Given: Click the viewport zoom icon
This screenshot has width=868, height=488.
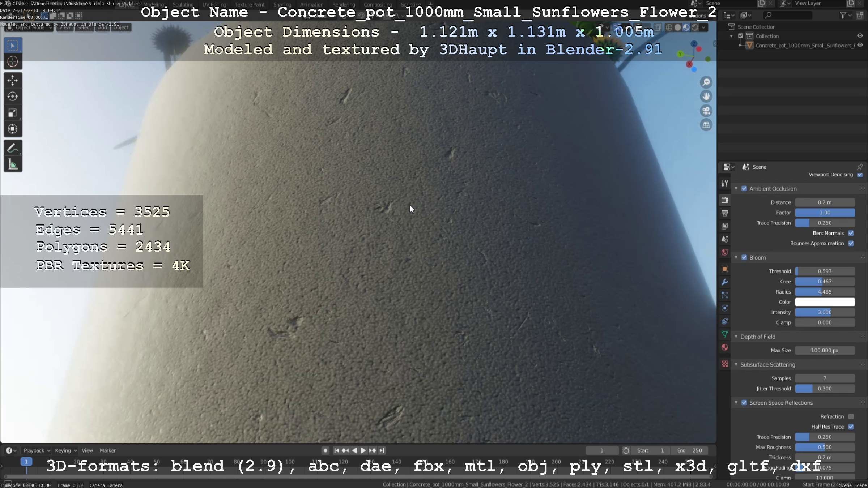Looking at the screenshot, I should tap(706, 82).
